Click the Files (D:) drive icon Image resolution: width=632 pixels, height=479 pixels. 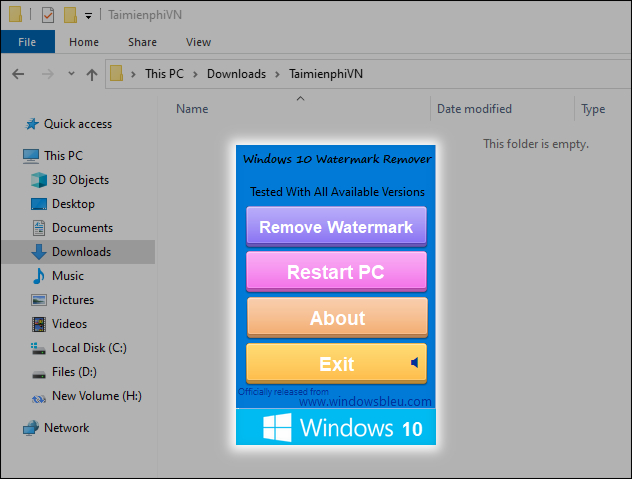39,375
